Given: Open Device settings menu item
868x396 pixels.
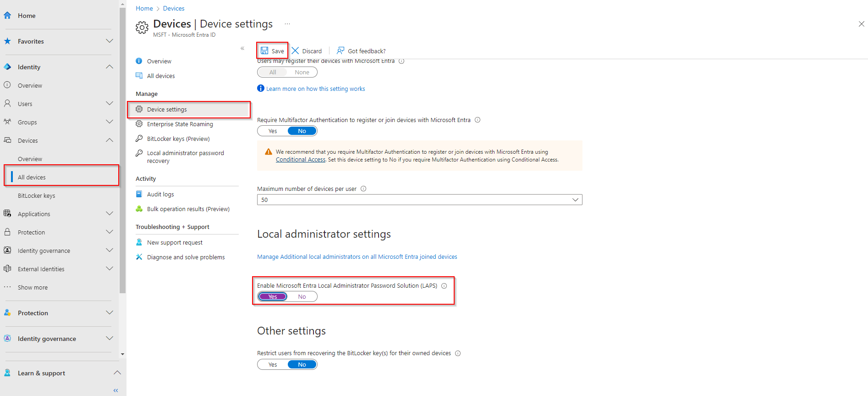Looking at the screenshot, I should (189, 109).
